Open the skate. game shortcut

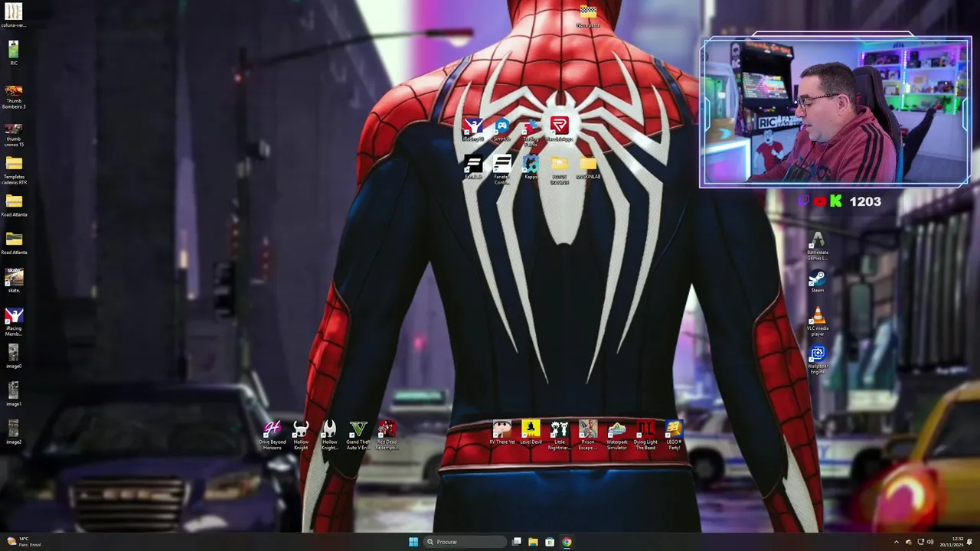tap(14, 280)
